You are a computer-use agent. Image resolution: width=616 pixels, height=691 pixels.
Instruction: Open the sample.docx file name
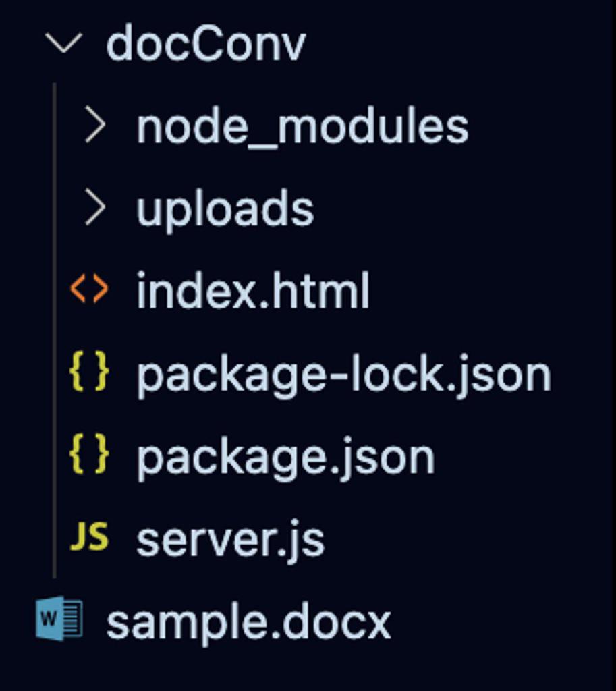(248, 622)
